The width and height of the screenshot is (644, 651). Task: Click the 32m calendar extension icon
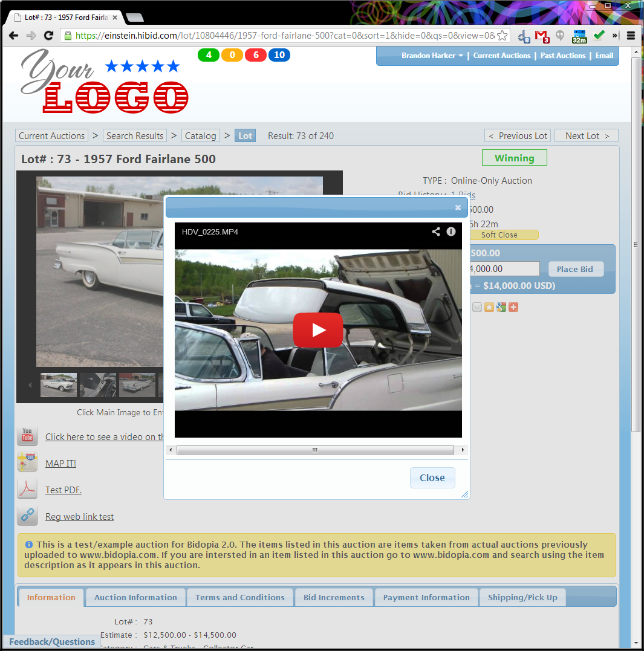(579, 36)
